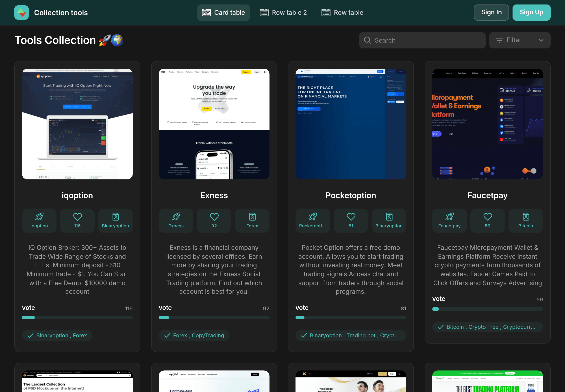This screenshot has width=565, height=392.
Task: Click the rocket icon labeled Exness
Action: pyautogui.click(x=176, y=217)
